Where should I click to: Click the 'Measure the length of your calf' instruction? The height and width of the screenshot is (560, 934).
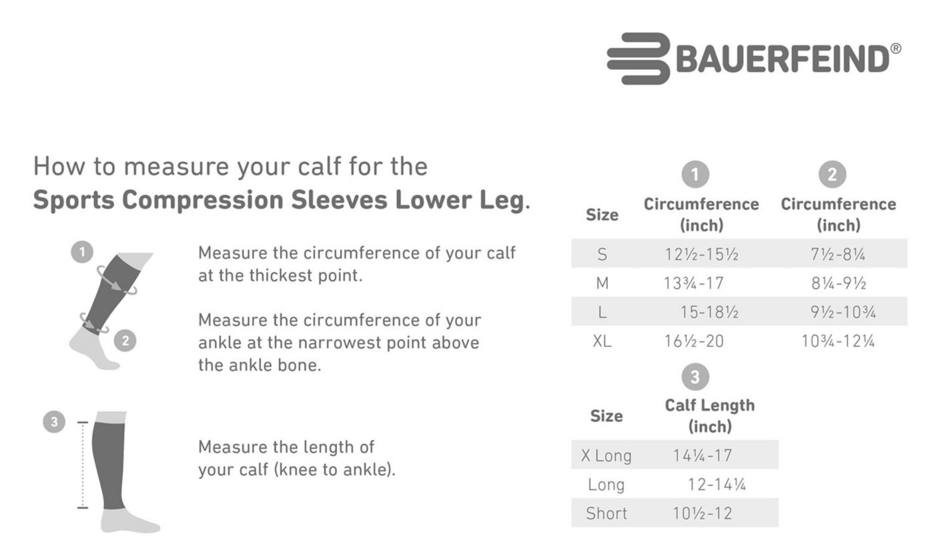[297, 457]
